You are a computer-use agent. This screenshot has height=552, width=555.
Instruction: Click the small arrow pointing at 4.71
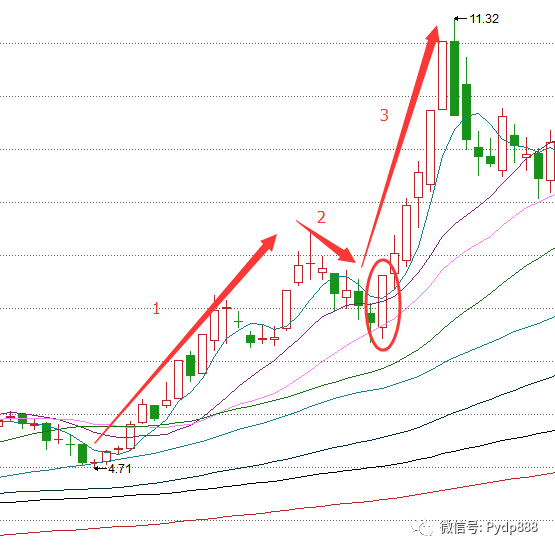pos(101,469)
